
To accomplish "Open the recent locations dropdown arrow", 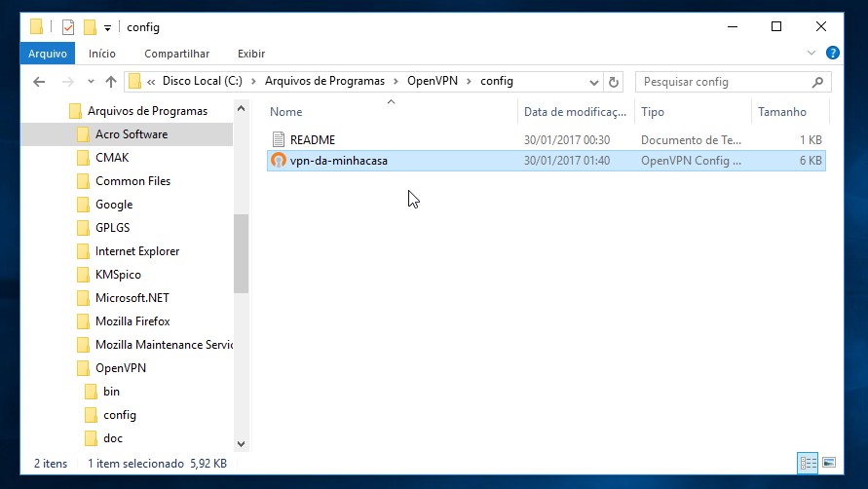I will 91,82.
